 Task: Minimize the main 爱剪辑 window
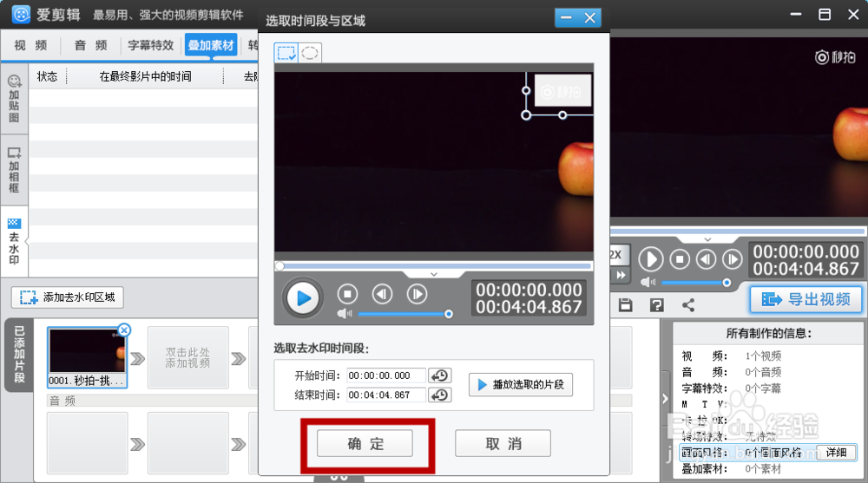coord(796,15)
